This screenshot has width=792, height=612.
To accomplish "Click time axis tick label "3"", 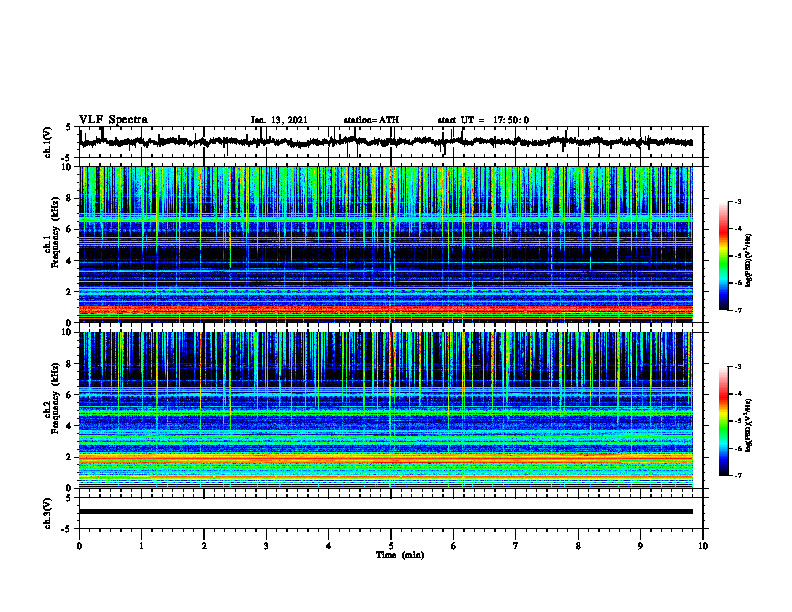I will (266, 546).
